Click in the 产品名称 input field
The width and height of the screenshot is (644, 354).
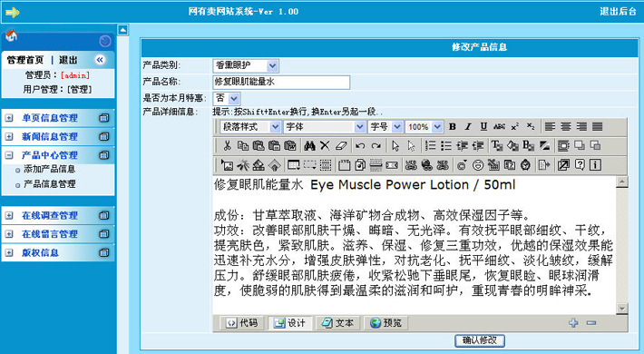click(x=281, y=82)
